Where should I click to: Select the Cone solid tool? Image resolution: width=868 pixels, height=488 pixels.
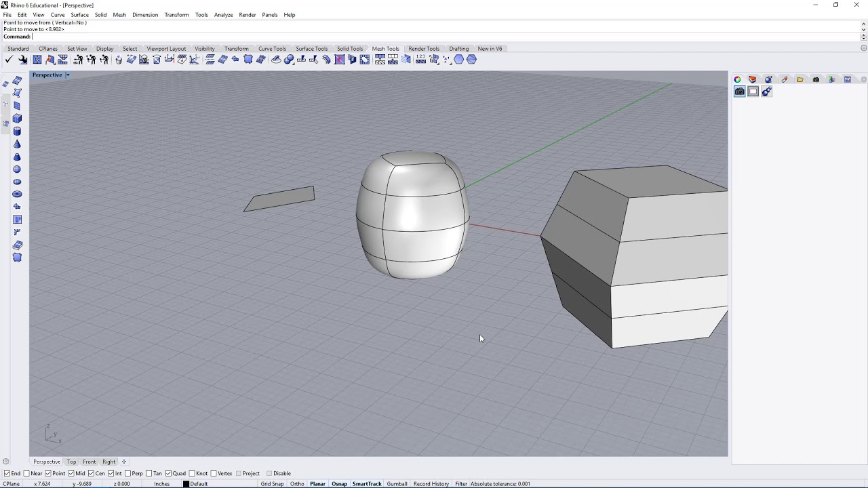pyautogui.click(x=18, y=144)
